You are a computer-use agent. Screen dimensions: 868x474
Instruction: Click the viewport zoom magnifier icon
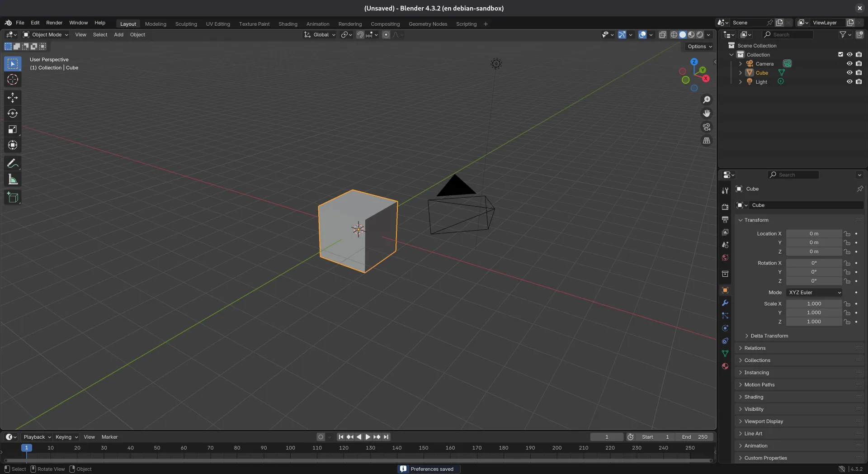tap(707, 100)
